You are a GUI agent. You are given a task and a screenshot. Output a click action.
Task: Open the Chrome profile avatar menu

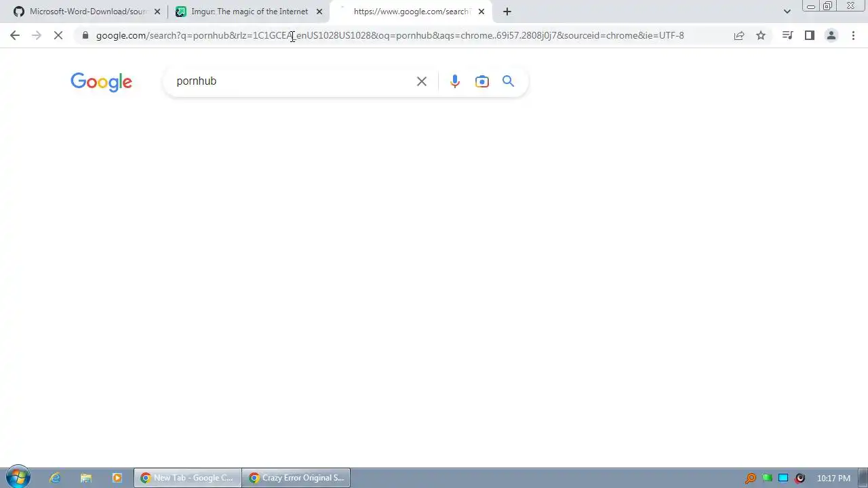coord(831,35)
